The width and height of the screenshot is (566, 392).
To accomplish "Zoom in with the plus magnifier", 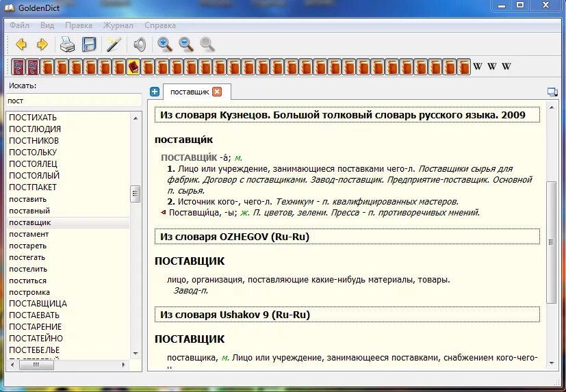I will (x=165, y=44).
